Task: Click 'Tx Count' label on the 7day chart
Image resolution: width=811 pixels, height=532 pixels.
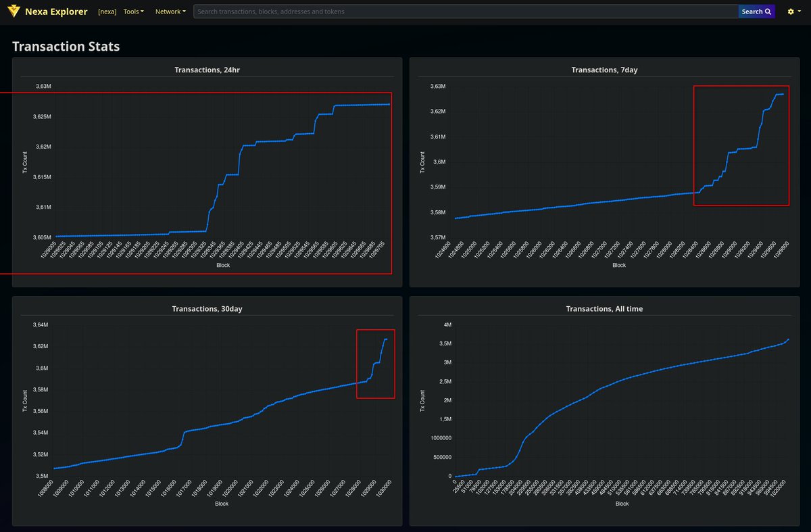Action: pos(422,162)
